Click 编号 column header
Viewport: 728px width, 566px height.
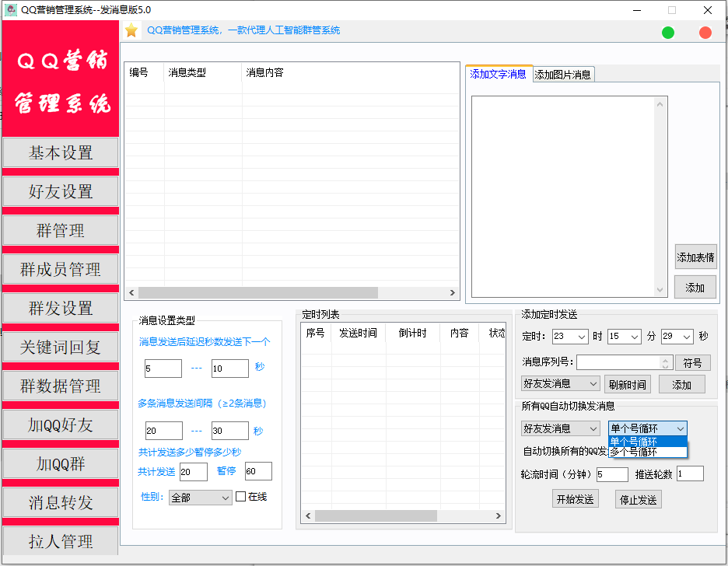point(145,73)
